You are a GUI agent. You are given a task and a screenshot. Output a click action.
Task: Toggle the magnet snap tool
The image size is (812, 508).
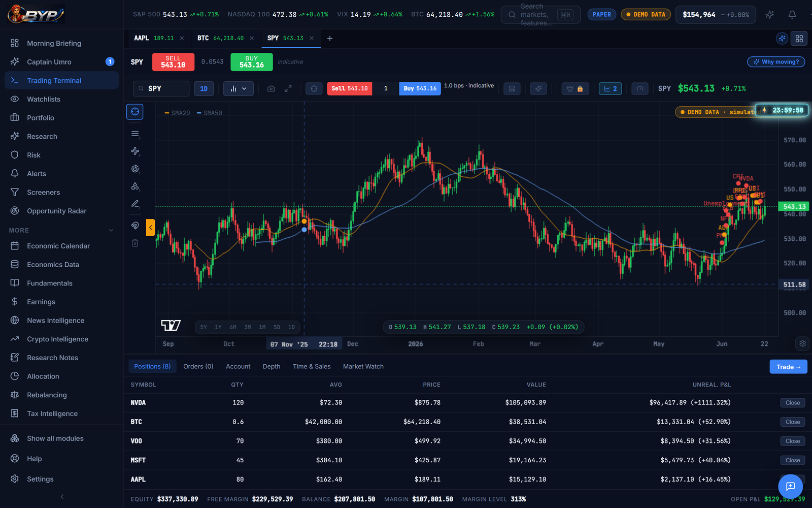click(135, 225)
